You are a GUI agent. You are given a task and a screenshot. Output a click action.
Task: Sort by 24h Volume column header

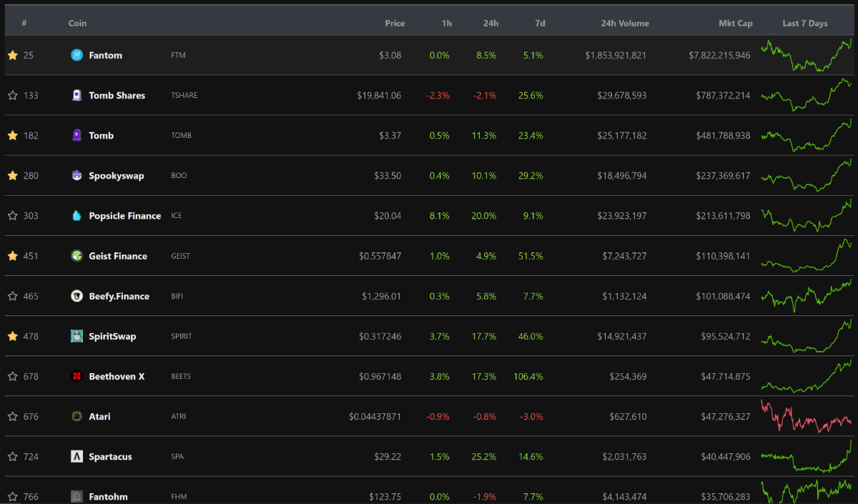(x=625, y=23)
